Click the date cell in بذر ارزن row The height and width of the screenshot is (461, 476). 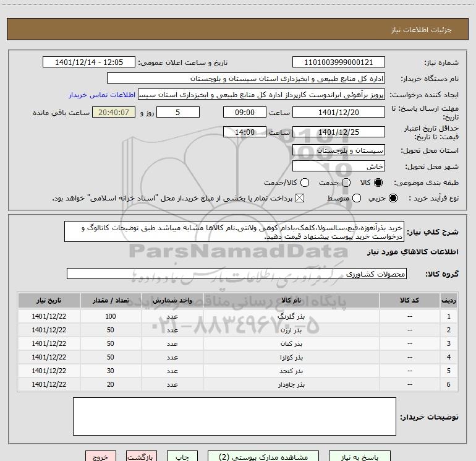pyautogui.click(x=49, y=330)
